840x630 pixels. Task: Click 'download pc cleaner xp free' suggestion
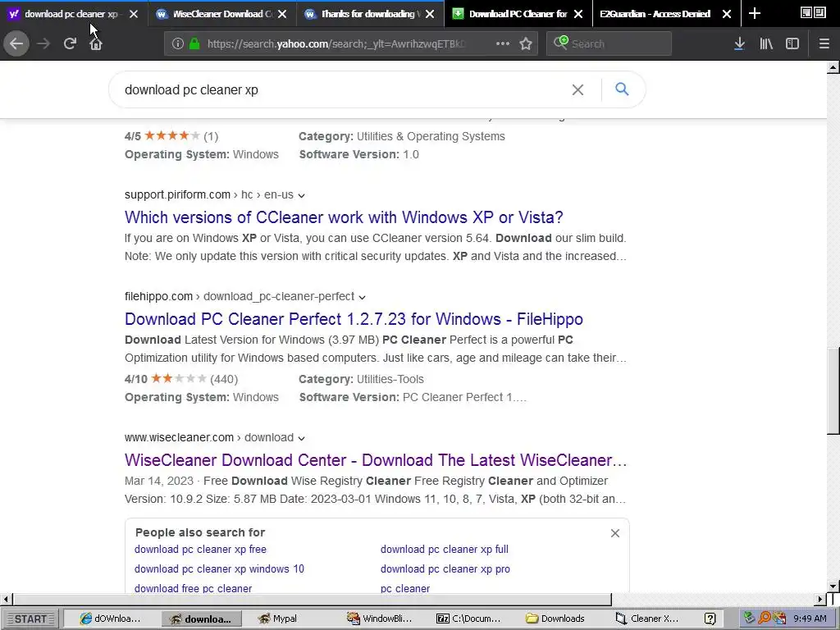(200, 549)
